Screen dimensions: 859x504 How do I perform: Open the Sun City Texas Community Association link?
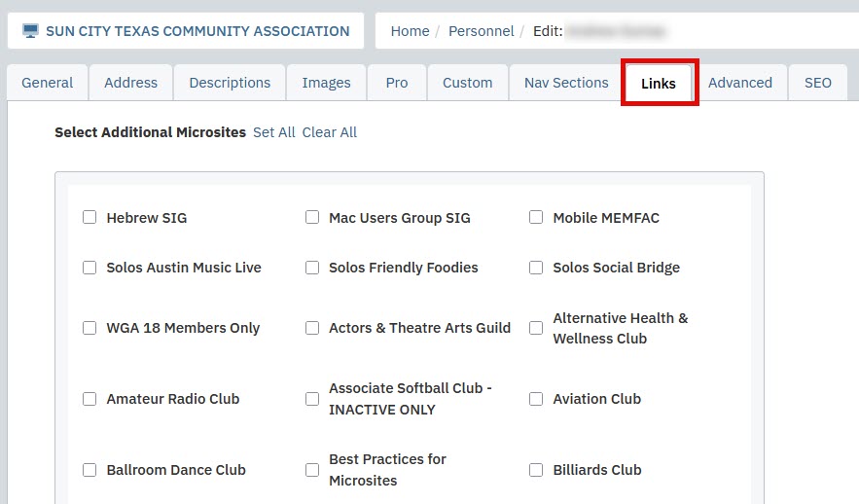pos(197,31)
